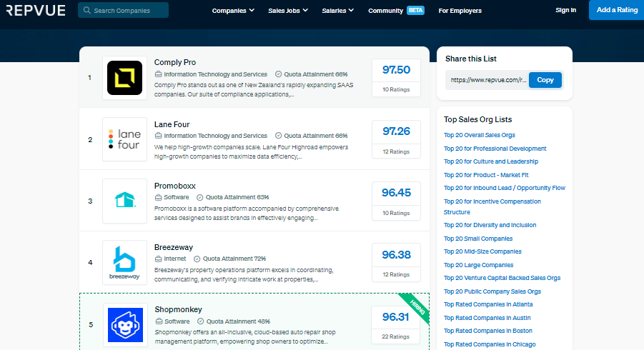Click the industry icon in Lane Four row
Viewport: 644px width, 350px height.
(x=158, y=136)
